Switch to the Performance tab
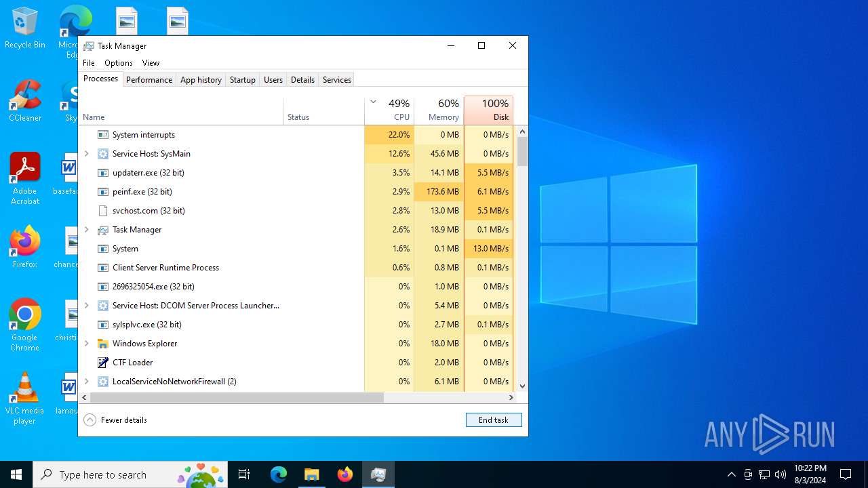This screenshot has width=868, height=488. coord(149,80)
